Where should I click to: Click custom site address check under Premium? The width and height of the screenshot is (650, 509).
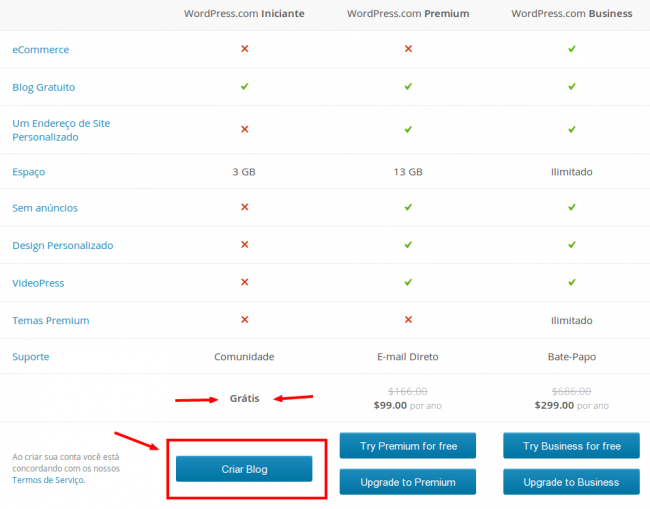[408, 129]
